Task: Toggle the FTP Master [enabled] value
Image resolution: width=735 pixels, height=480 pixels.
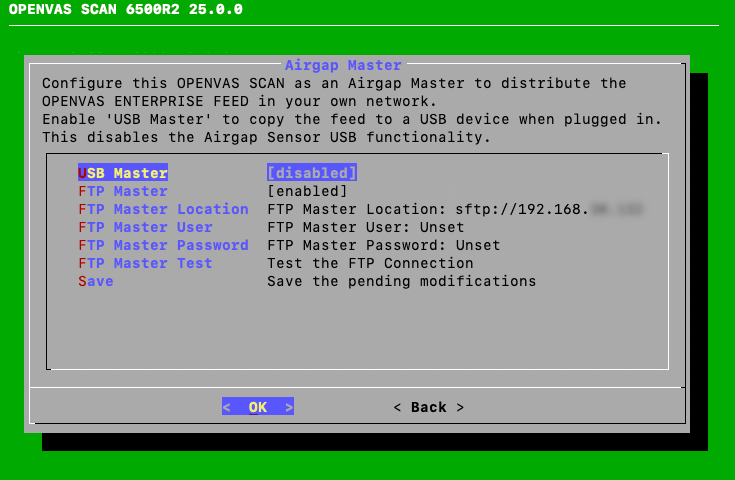Action: [307, 191]
